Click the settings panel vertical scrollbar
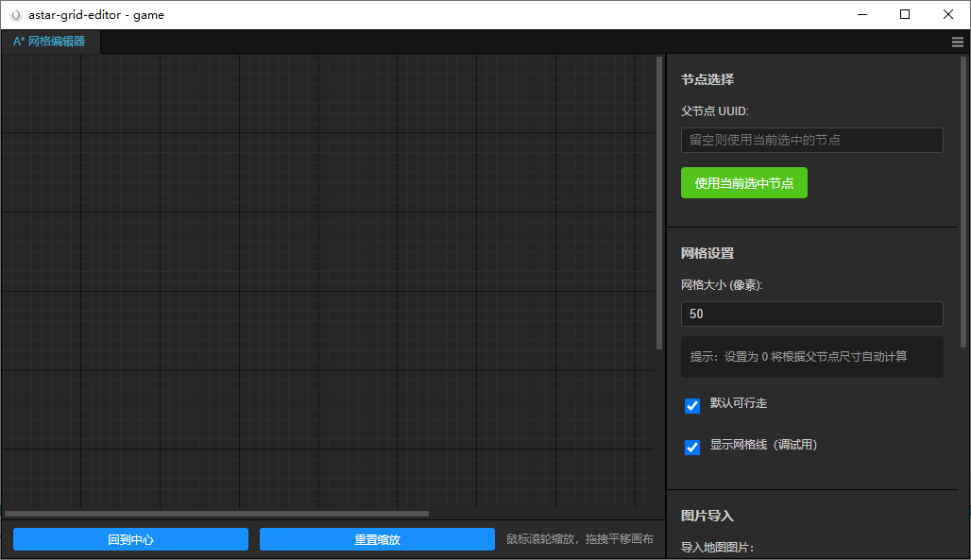This screenshot has width=971, height=560. coord(962,202)
